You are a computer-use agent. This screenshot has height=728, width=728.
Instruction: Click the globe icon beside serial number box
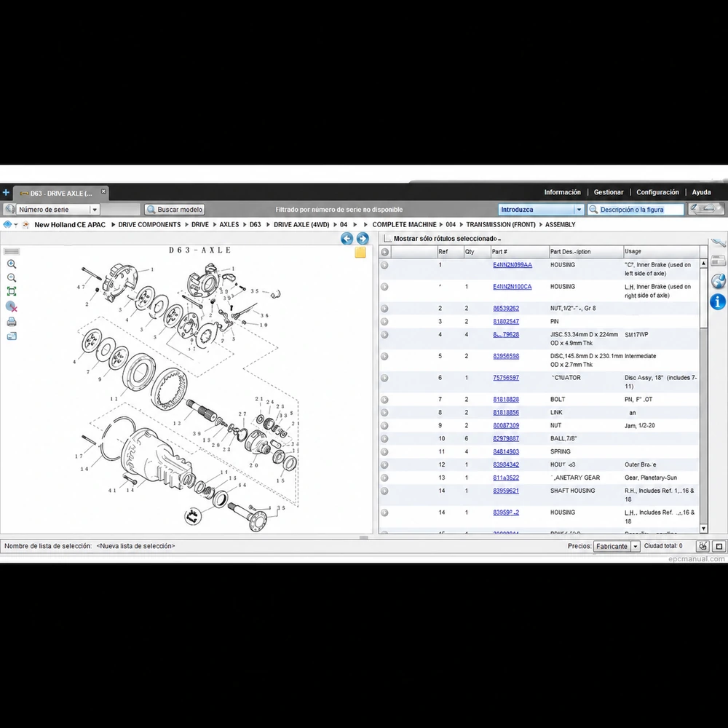click(x=9, y=210)
